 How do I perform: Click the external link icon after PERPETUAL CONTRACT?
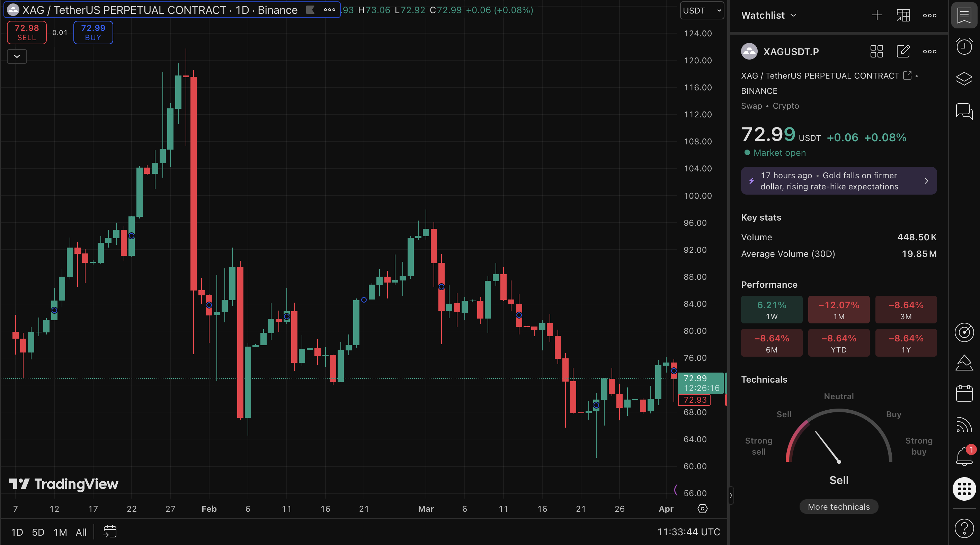point(907,75)
